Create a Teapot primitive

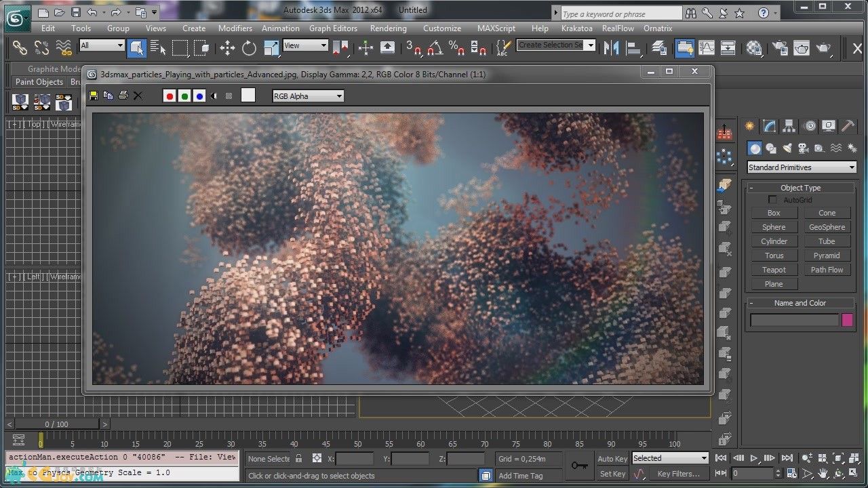(774, 270)
